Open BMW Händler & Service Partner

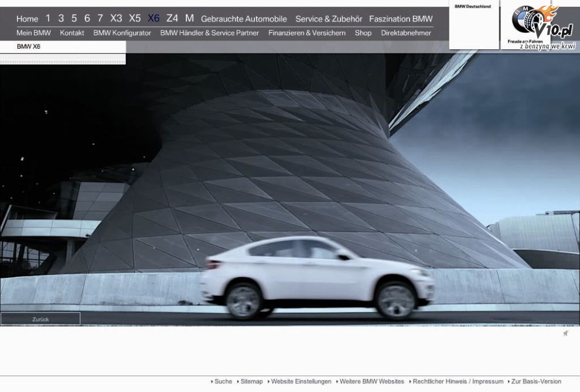pyautogui.click(x=209, y=33)
